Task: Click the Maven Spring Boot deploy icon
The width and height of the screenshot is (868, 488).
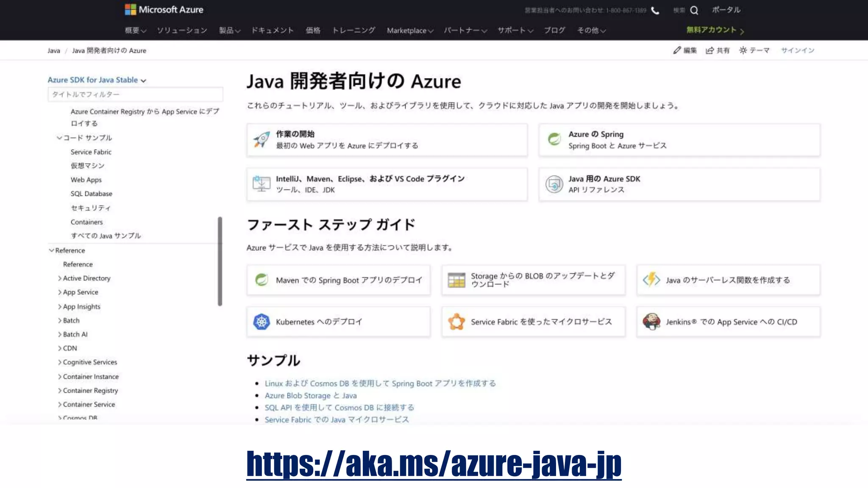Action: (262, 280)
